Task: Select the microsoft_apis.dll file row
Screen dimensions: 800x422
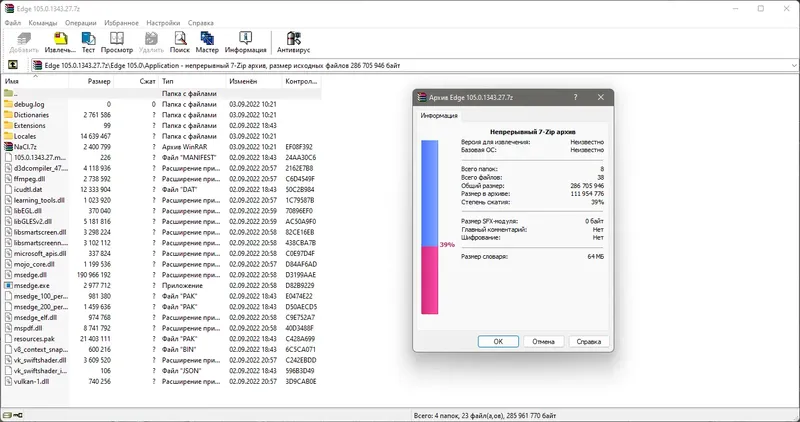Action: (x=161, y=254)
